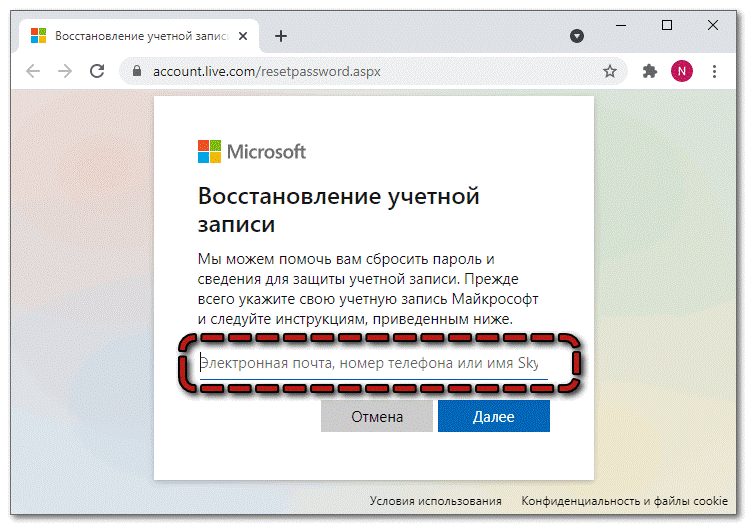Open the Chrome three-dot menu
The image size is (748, 526).
click(x=714, y=72)
